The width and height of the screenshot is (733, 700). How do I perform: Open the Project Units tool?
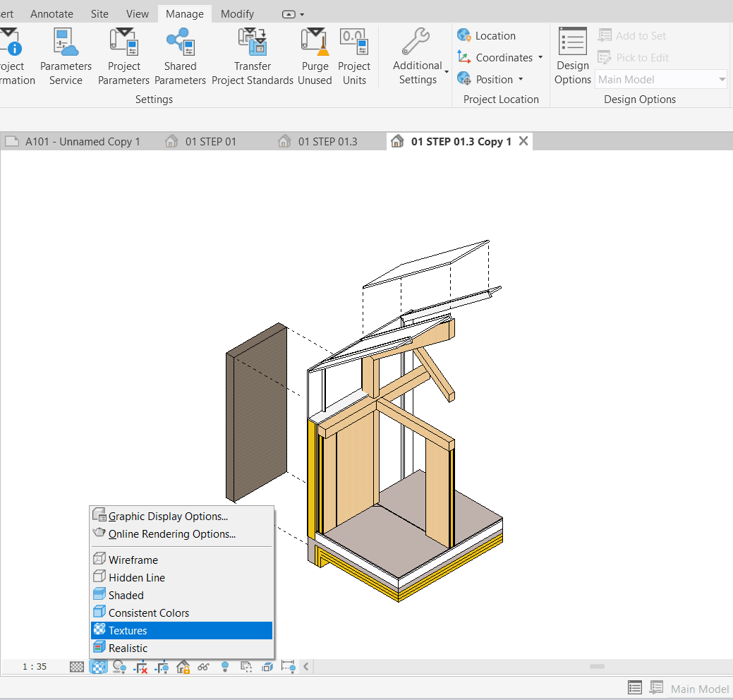click(x=354, y=53)
